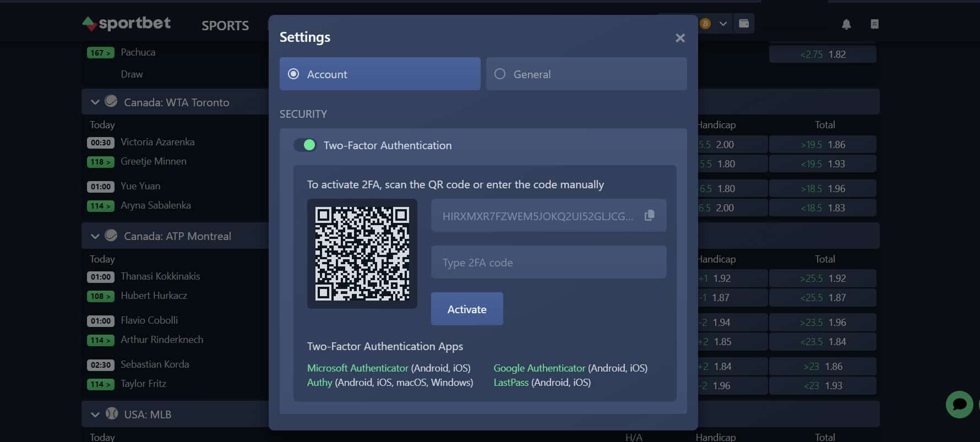
Task: Open live chat bubble
Action: 960,404
